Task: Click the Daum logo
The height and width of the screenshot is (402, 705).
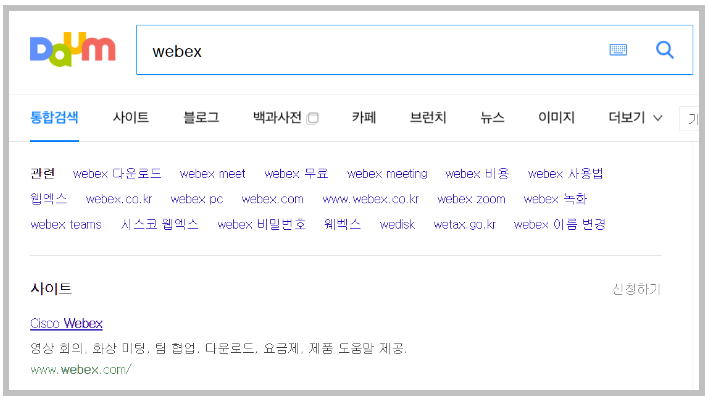Action: [x=73, y=49]
